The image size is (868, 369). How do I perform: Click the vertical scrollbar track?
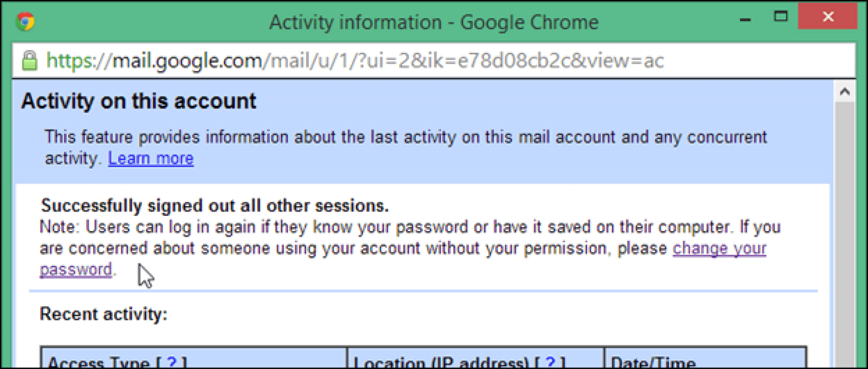pos(845,233)
